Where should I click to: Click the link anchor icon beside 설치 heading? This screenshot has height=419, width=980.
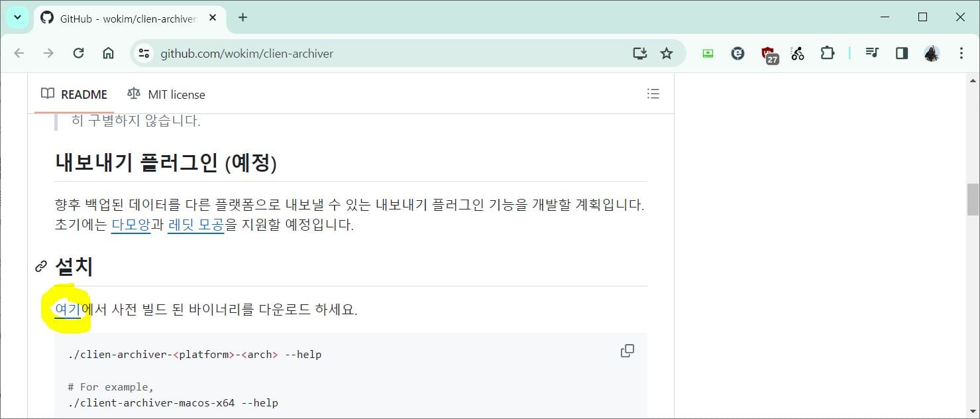[x=41, y=267]
